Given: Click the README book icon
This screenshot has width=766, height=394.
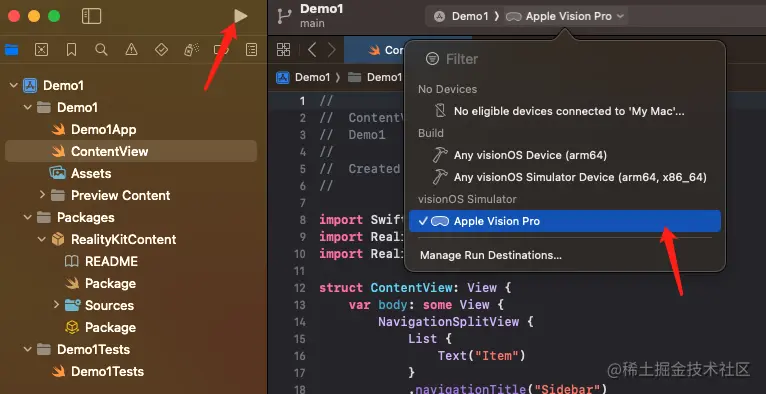Looking at the screenshot, I should (72, 261).
